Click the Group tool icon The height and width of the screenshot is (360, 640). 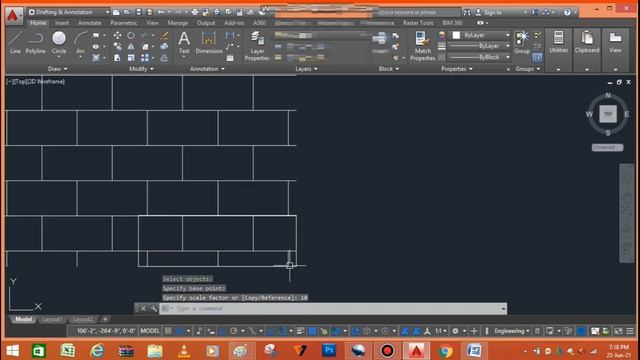(x=522, y=42)
